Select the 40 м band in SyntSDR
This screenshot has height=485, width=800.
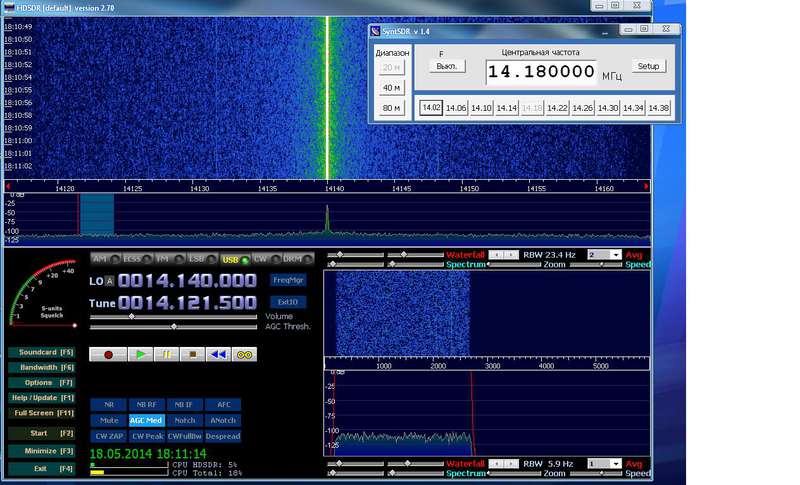391,88
